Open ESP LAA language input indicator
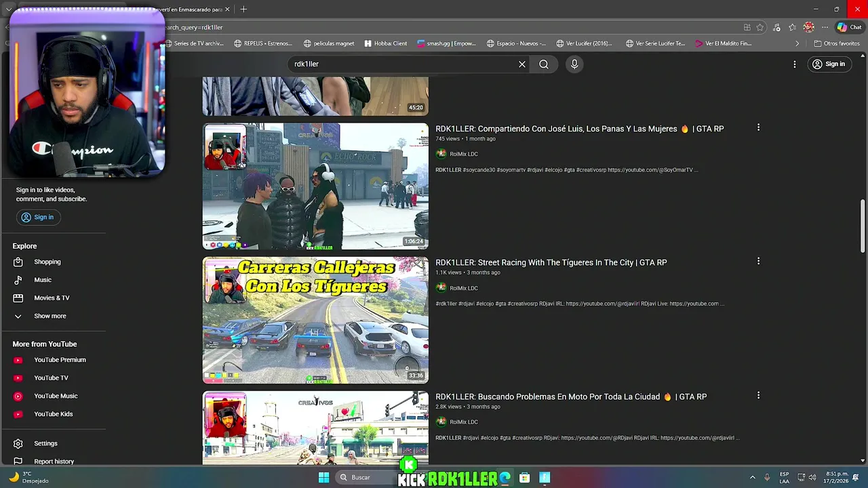The height and width of the screenshot is (488, 868). [x=784, y=477]
